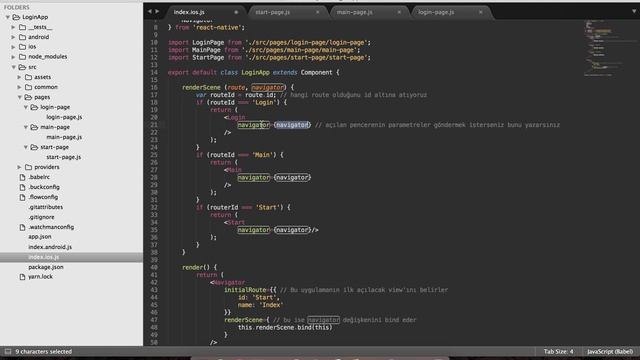Image resolution: width=640 pixels, height=360 pixels.
Task: Collapse the start-page folder arrow
Action: 25,147
